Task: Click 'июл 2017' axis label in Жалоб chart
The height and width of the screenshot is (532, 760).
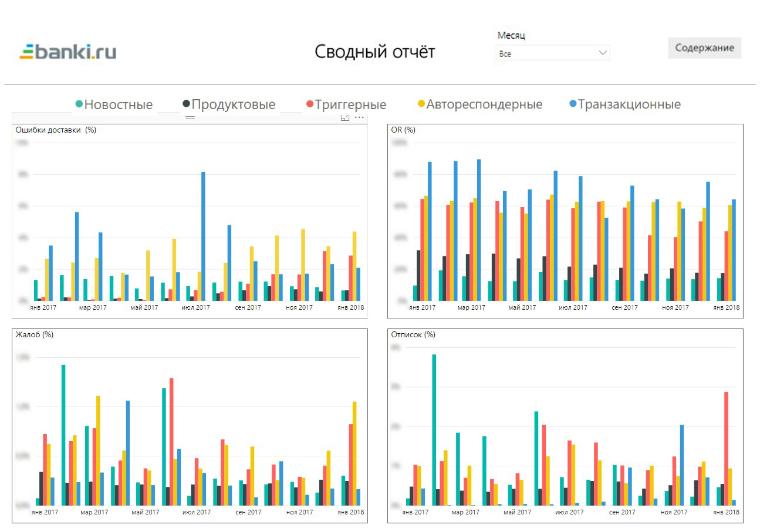Action: 197,512
